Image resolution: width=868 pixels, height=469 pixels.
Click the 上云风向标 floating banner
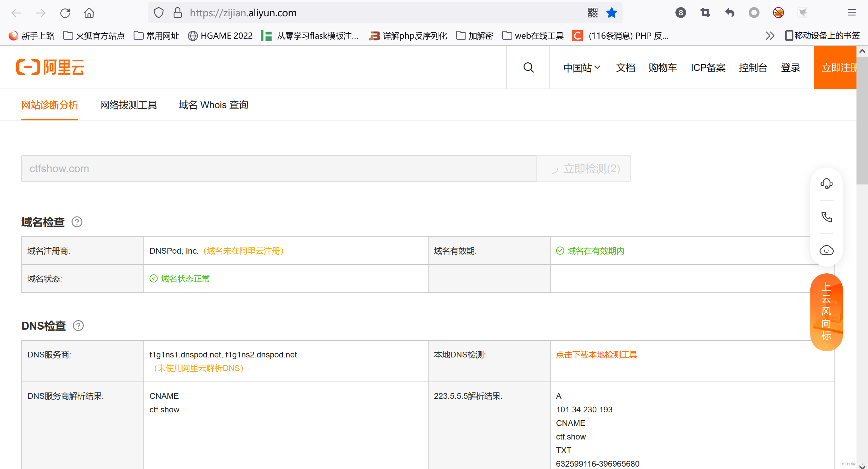[826, 312]
